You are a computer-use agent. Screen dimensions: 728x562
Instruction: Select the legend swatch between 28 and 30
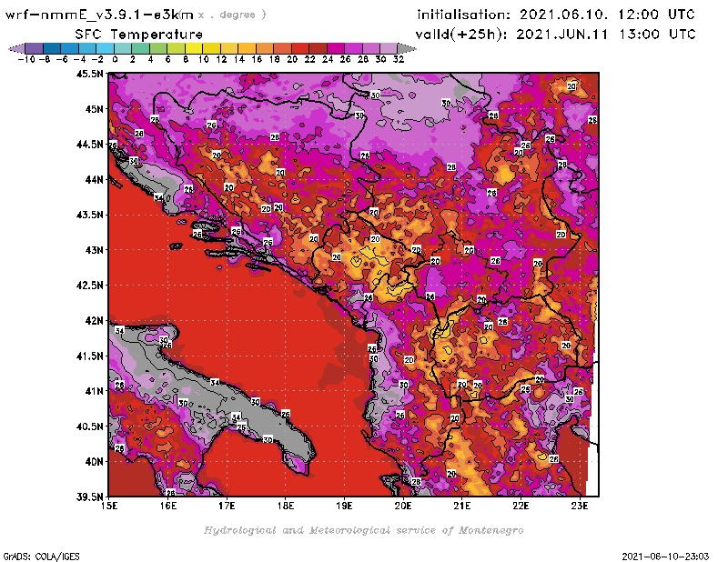pos(371,49)
